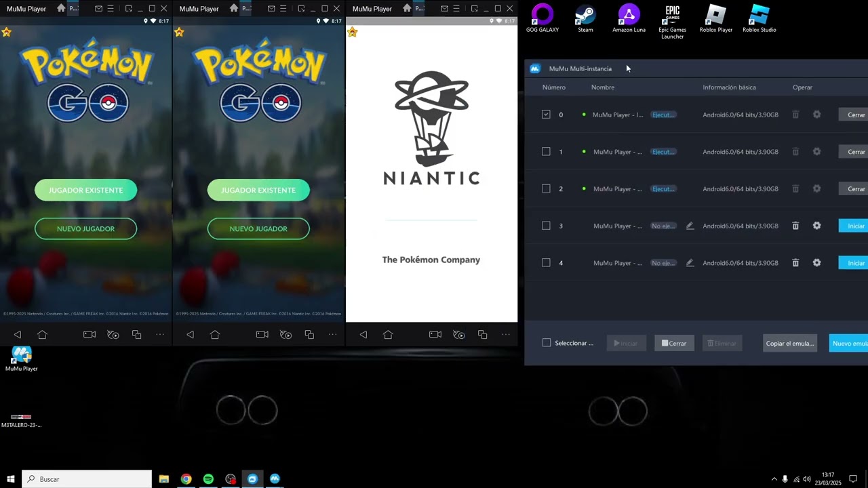868x488 pixels.
Task: Tap Android home button in Niantic MuMu window
Action: click(388, 335)
